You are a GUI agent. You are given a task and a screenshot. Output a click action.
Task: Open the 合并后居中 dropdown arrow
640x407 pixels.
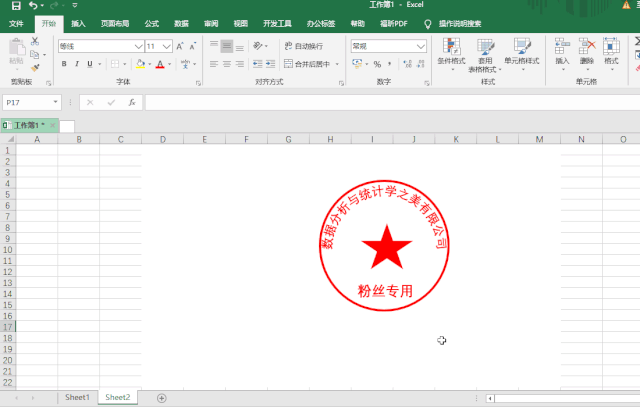pos(337,64)
